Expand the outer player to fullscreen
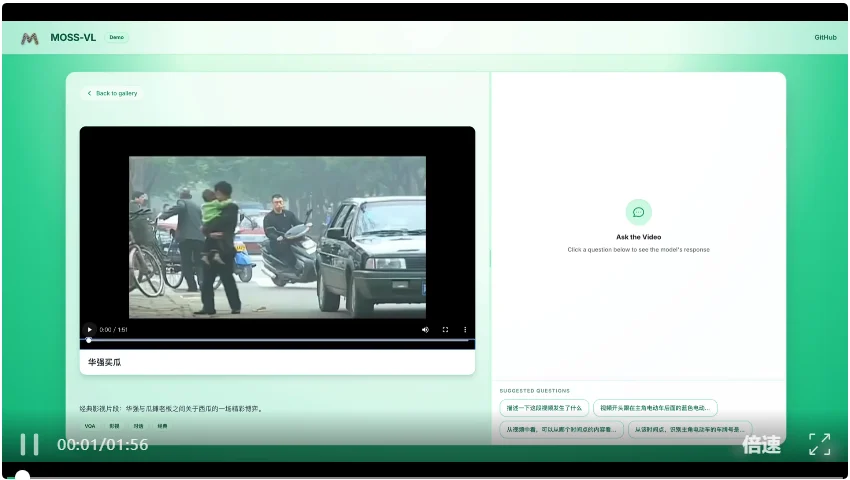The width and height of the screenshot is (850, 480). [819, 444]
